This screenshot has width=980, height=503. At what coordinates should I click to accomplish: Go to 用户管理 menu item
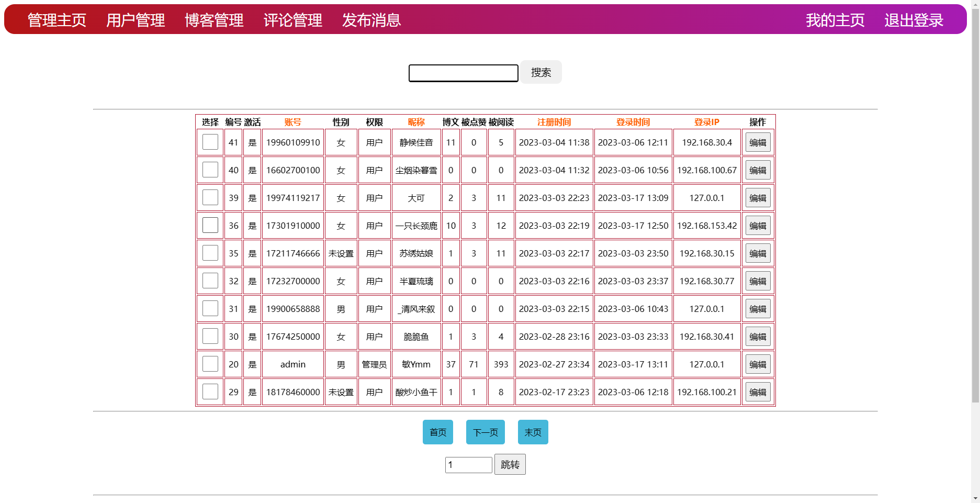[x=136, y=20]
